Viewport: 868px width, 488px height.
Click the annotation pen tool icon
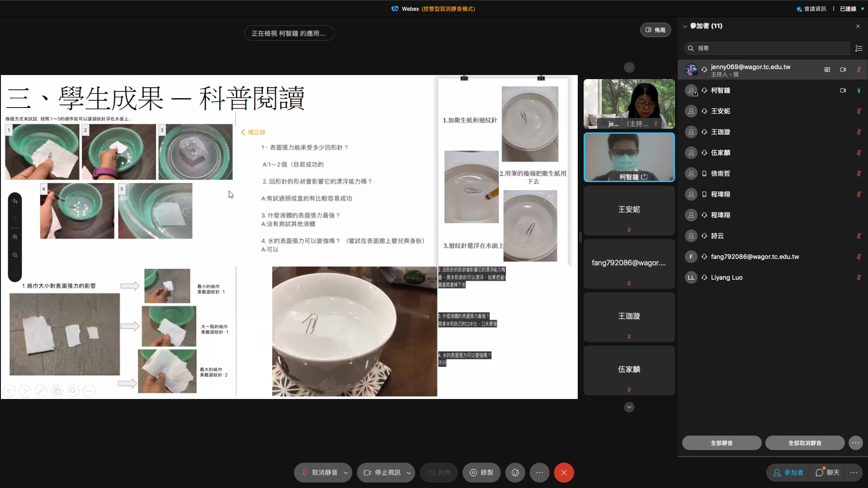15,201
